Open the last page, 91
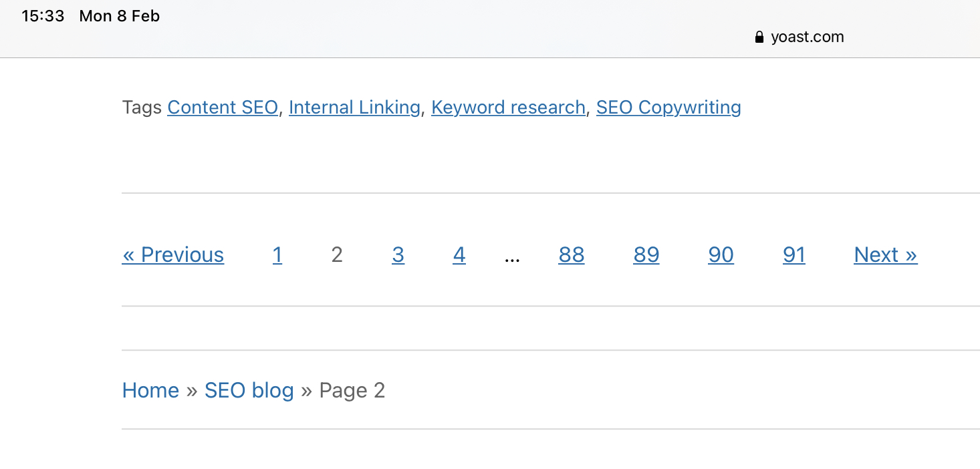980x469 pixels. click(x=794, y=255)
